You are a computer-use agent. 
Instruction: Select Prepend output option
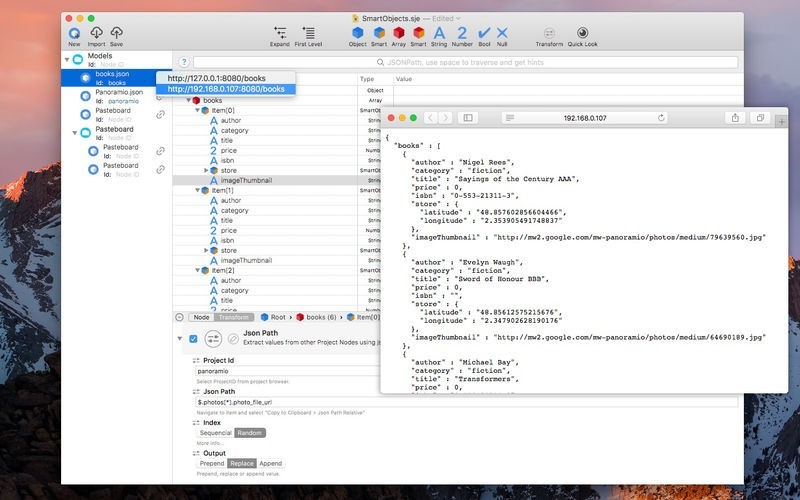pyautogui.click(x=212, y=464)
